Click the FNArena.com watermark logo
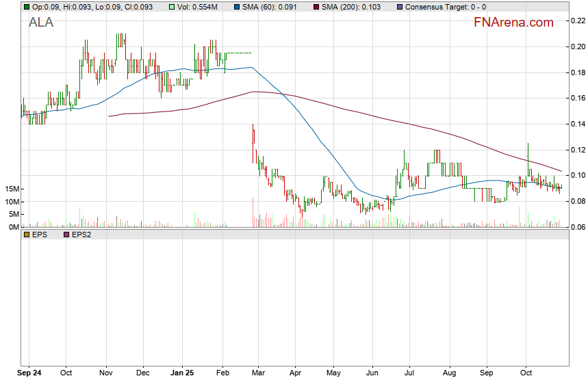 coord(513,23)
